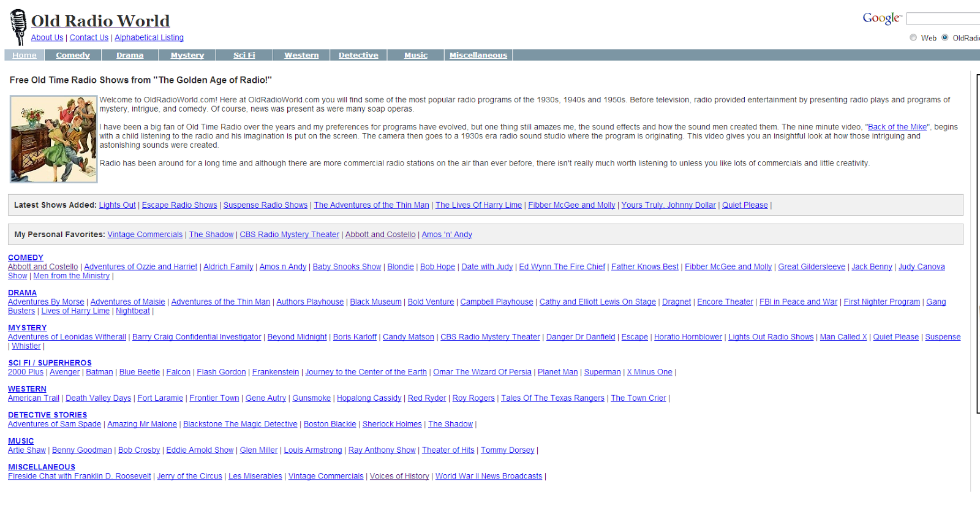Click the COMEDY section heading link
This screenshot has width=980, height=511.
tap(26, 258)
